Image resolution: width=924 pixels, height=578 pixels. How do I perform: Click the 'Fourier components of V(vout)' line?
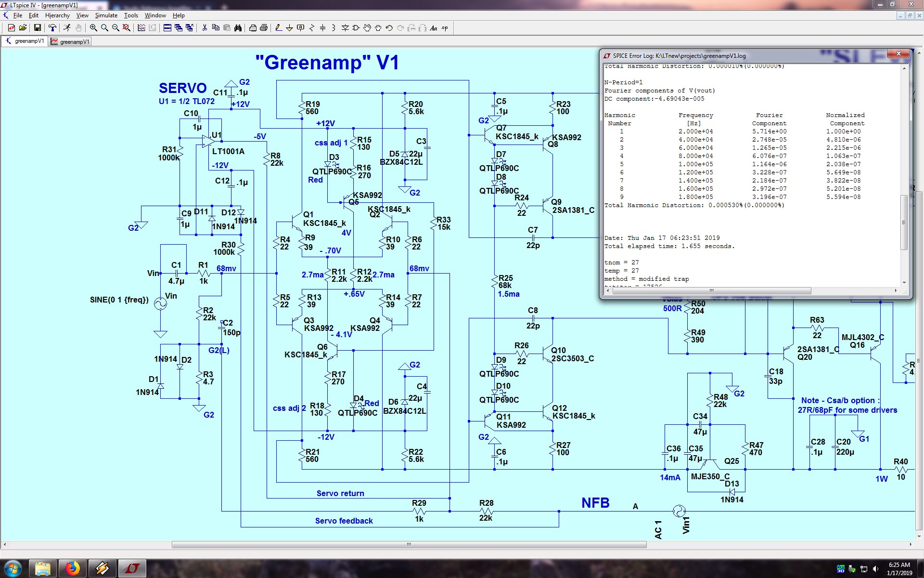coord(660,91)
